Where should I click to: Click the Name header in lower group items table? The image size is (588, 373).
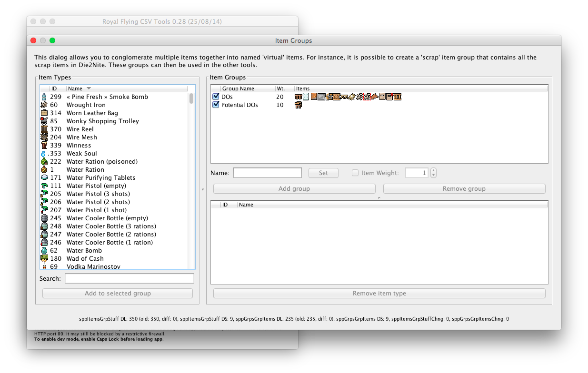pos(392,205)
